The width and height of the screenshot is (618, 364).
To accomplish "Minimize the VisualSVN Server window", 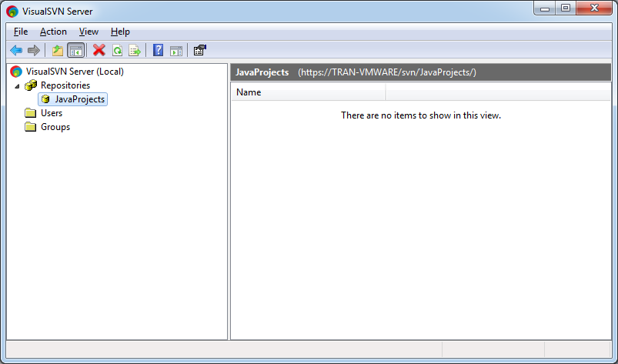I will click(x=545, y=8).
